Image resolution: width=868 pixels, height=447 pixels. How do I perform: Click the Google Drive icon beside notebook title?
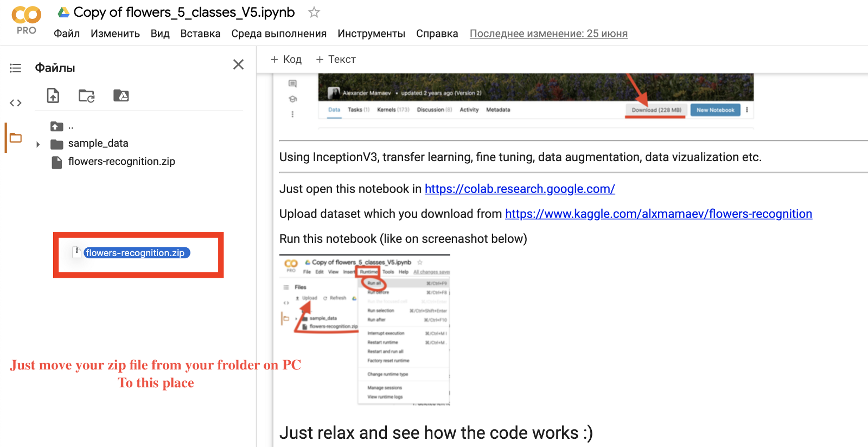[x=63, y=12]
